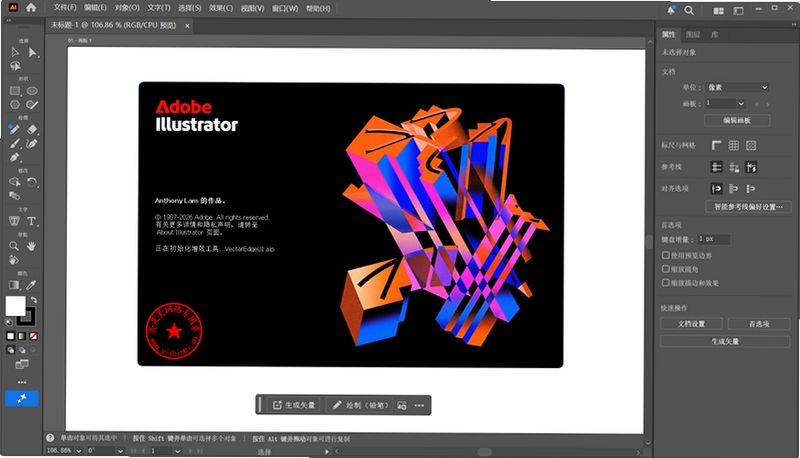Click the swap fill and stroke arrow
The image size is (800, 458).
34,300
